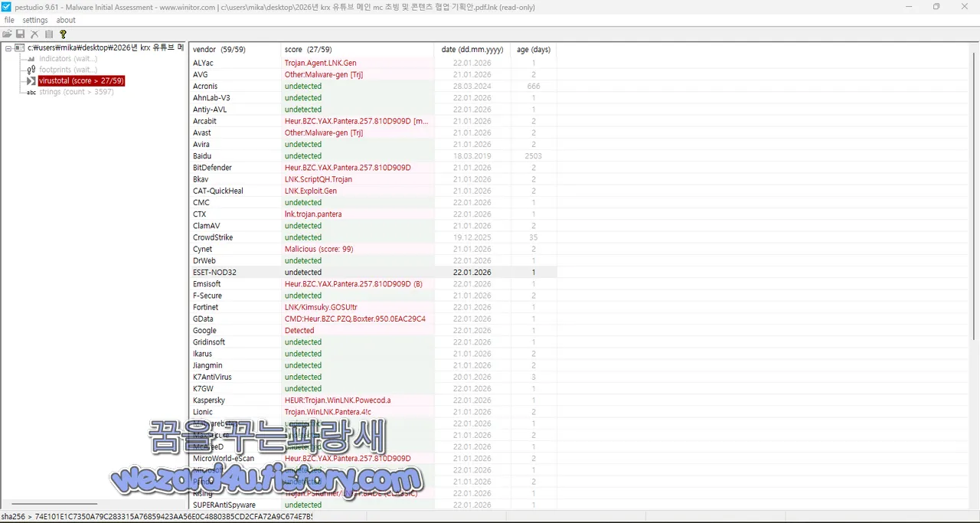The image size is (980, 523).
Task: Click the open file toolbar icon
Action: pyautogui.click(x=7, y=34)
